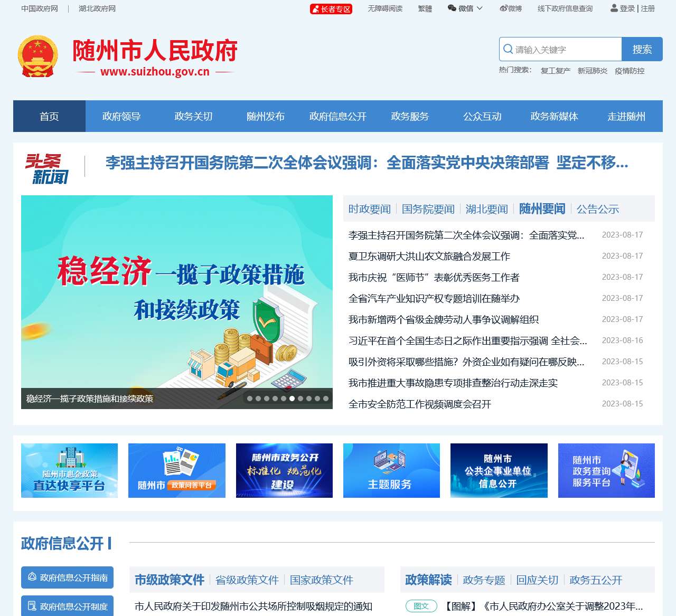The height and width of the screenshot is (616, 676).
Task: Select the 政务五公开 tab
Action: pyautogui.click(x=596, y=580)
